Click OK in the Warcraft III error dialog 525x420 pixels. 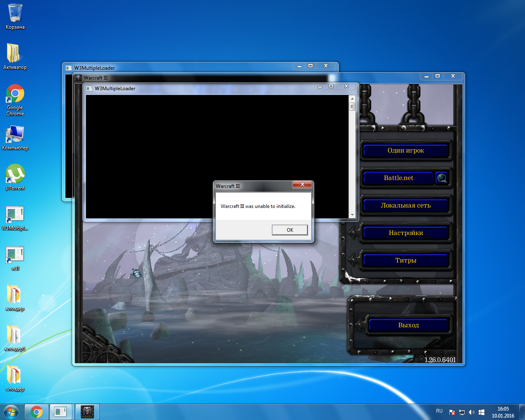(290, 230)
